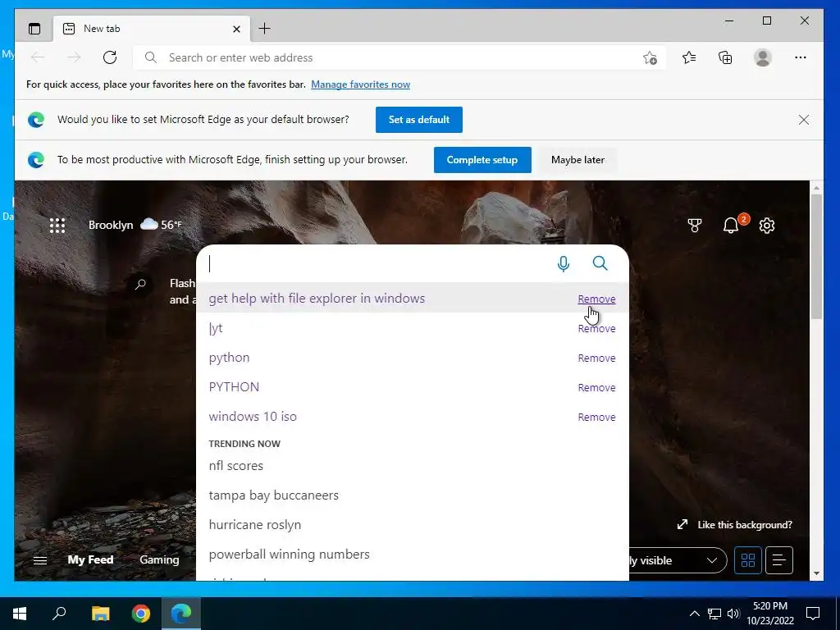Choose trending 'hurricane roslyn'
The image size is (840, 630).
pos(254,525)
